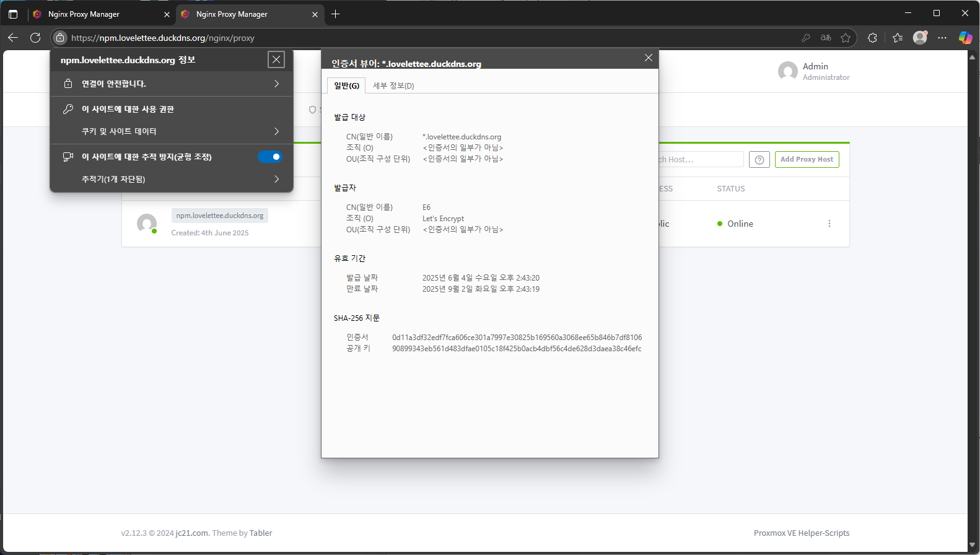Open the Admin account menu
Image resolution: width=980 pixels, height=555 pixels.
(x=814, y=71)
